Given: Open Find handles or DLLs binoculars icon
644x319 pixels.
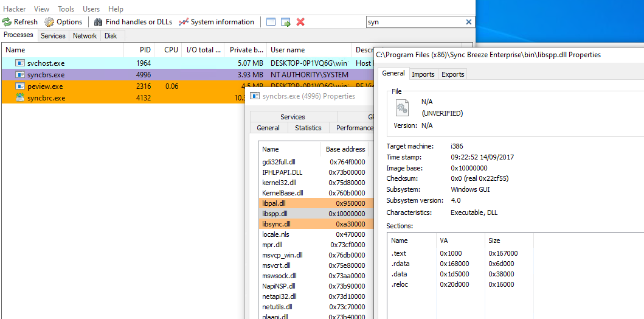Looking at the screenshot, I should (98, 22).
